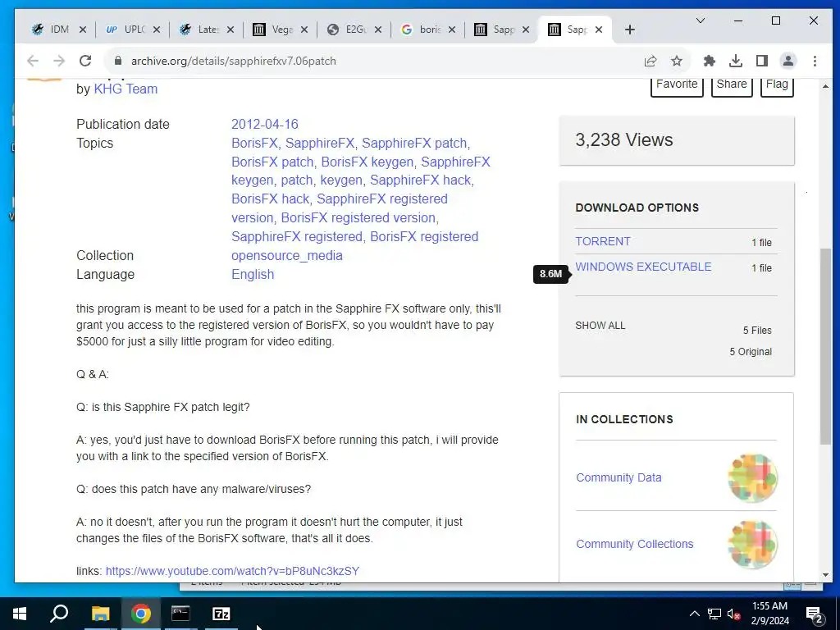Close the IDM tab
Screen dimensions: 840x630
coord(83,30)
